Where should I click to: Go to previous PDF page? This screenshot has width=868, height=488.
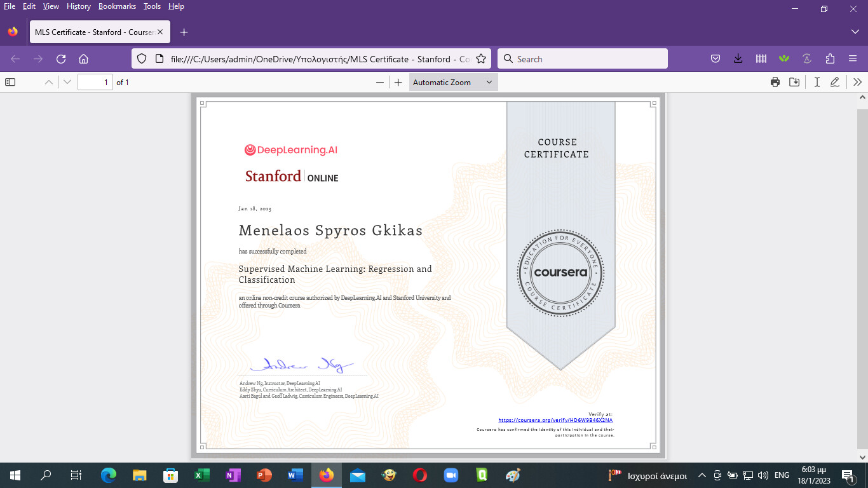pyautogui.click(x=48, y=82)
